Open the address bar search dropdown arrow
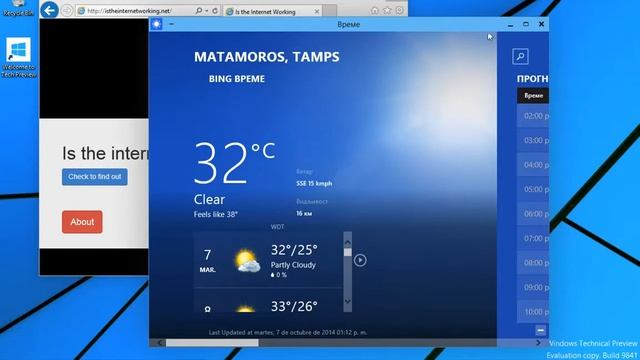 click(207, 11)
